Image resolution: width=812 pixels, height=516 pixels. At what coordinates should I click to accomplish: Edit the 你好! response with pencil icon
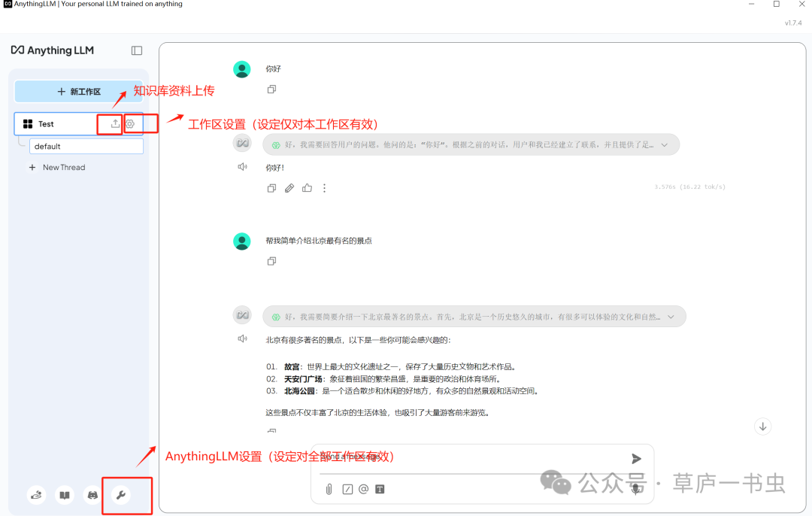pyautogui.click(x=289, y=188)
